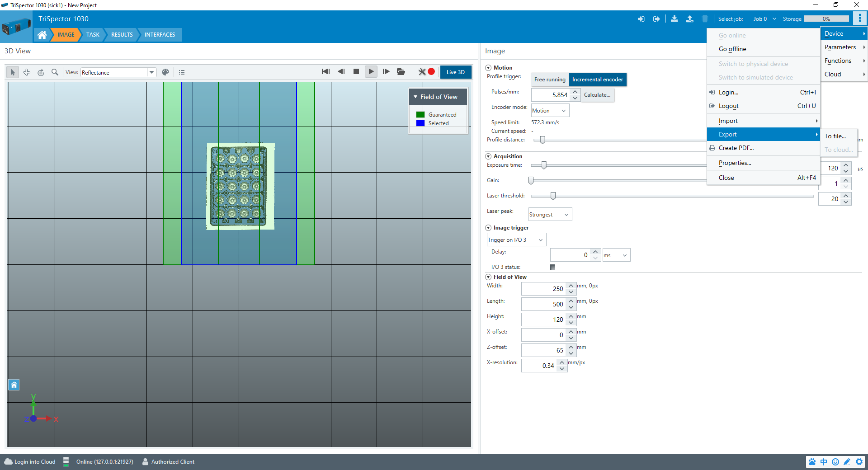The height and width of the screenshot is (470, 868).
Task: Click the home icon in workflow bar
Action: tap(42, 35)
